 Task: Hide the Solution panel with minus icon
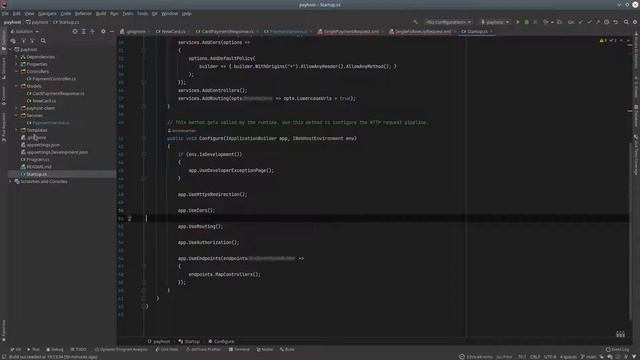(x=112, y=31)
